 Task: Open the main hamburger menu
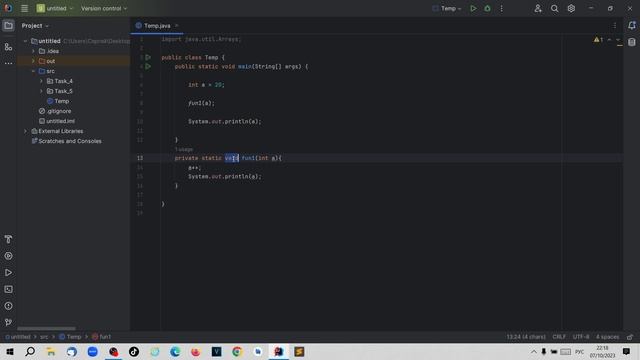tap(24, 8)
